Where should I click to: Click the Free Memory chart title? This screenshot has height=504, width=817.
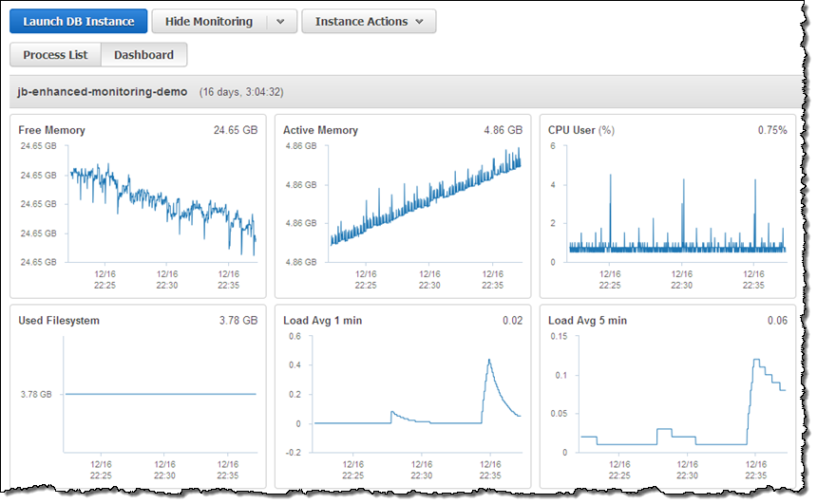[51, 130]
